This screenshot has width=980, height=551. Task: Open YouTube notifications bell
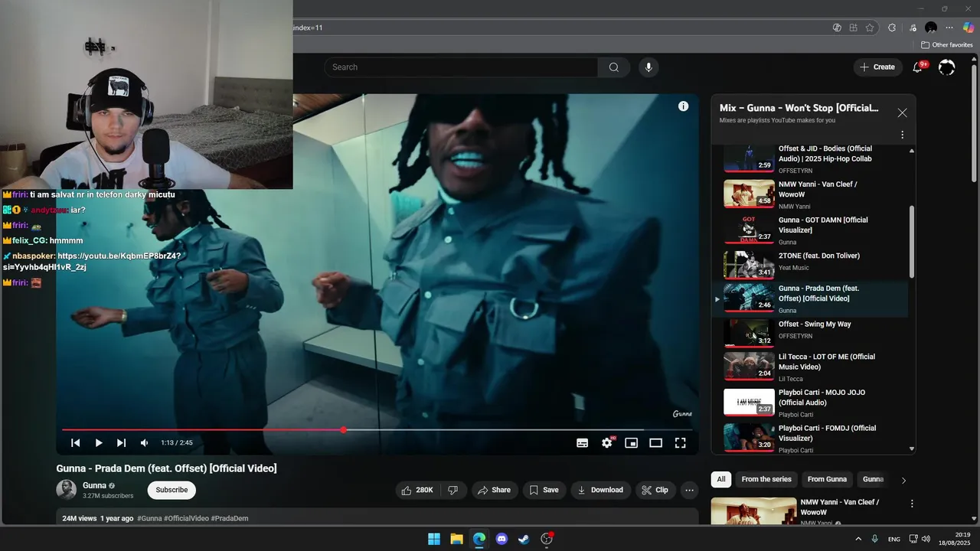[x=917, y=67]
